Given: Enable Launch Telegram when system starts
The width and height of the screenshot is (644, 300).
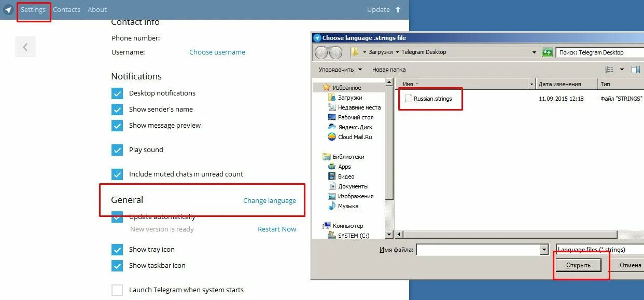Looking at the screenshot, I should coord(117,290).
